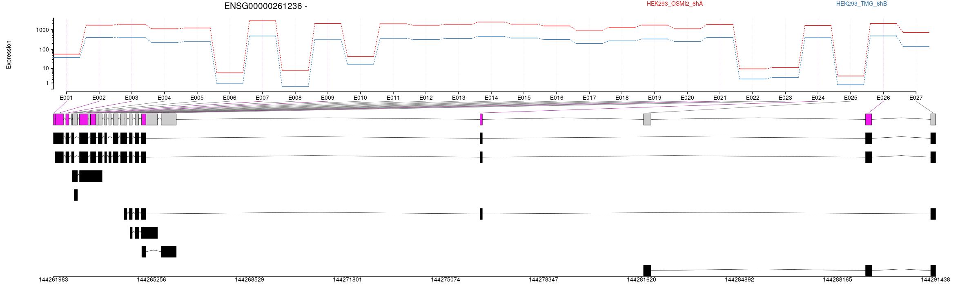Click y-axis tick value 1
The height and width of the screenshot is (286, 980).
(x=47, y=83)
